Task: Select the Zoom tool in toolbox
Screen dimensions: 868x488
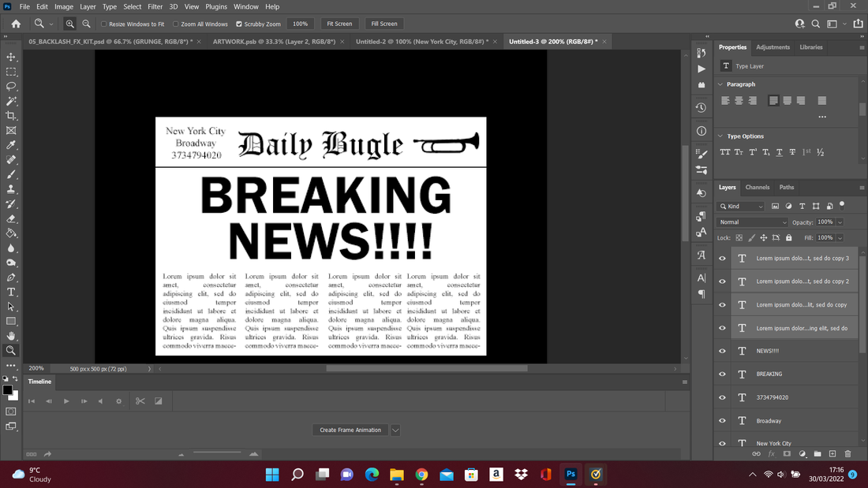Action: [x=11, y=350]
